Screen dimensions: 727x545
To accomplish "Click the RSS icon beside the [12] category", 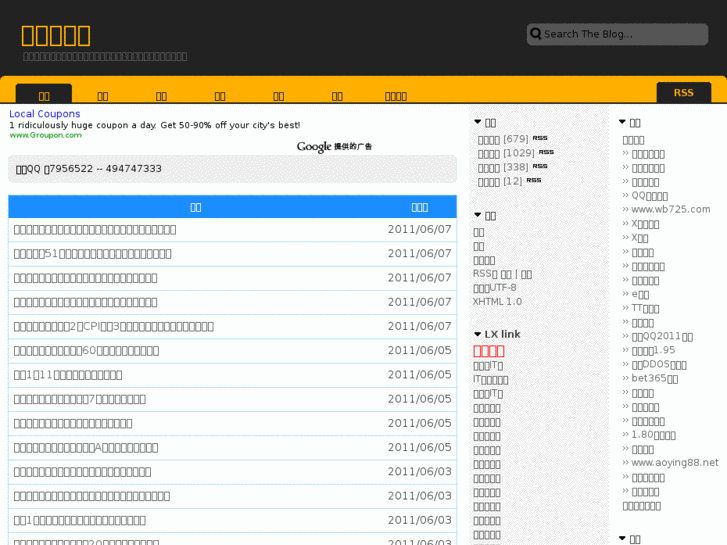I will pos(533,181).
